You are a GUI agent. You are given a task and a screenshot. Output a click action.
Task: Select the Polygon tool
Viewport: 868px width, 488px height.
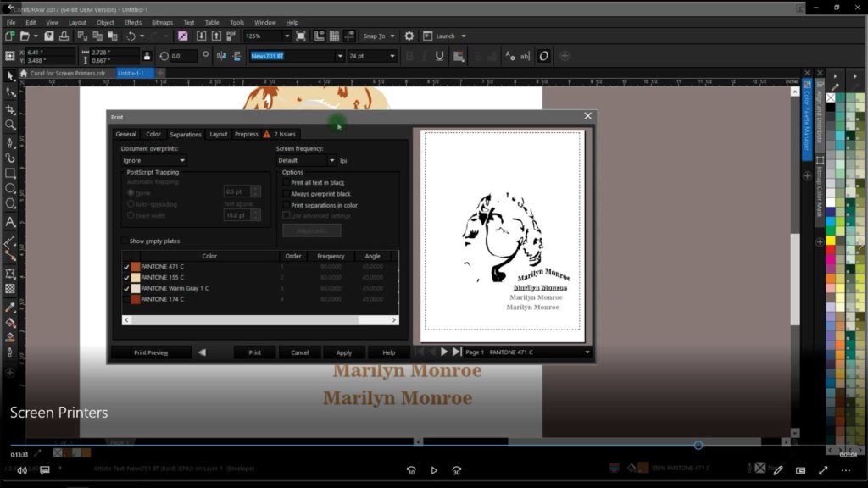10,203
